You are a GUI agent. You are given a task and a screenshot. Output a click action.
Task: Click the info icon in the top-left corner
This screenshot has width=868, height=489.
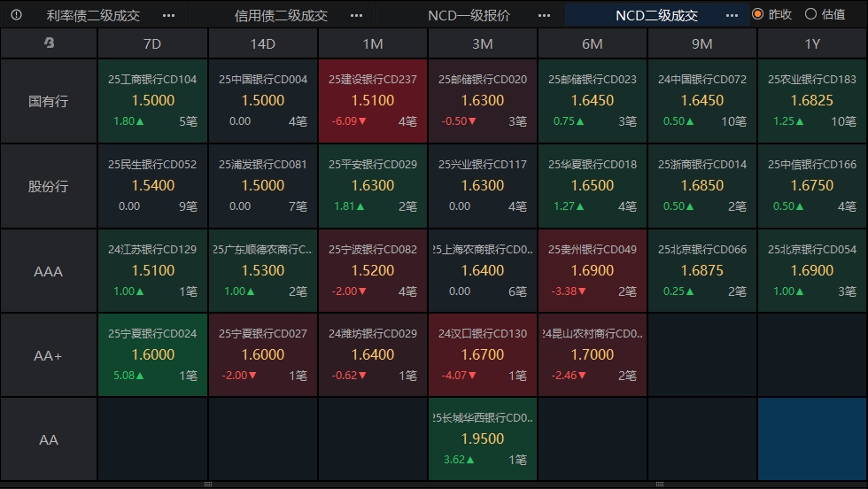tap(17, 15)
